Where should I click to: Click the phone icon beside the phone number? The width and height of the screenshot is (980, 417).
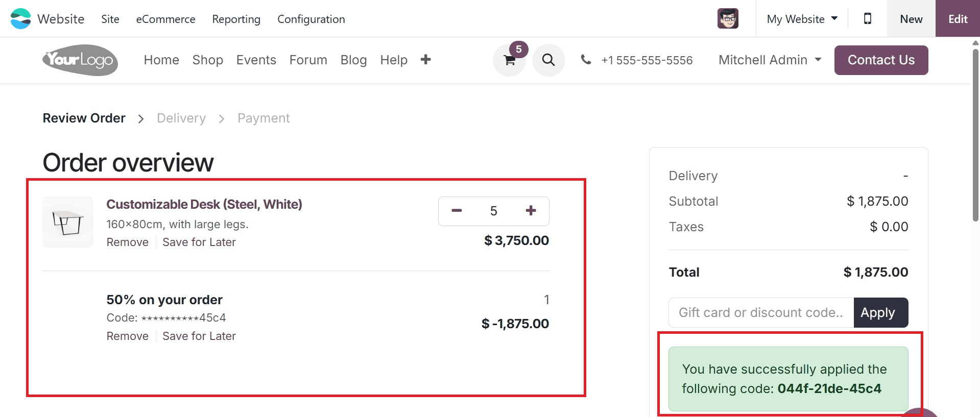click(x=585, y=60)
